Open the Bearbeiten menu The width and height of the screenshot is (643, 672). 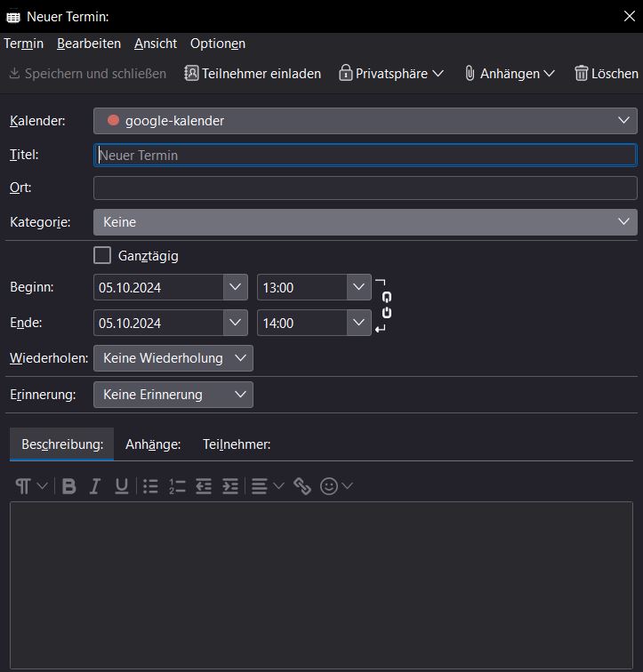[89, 44]
